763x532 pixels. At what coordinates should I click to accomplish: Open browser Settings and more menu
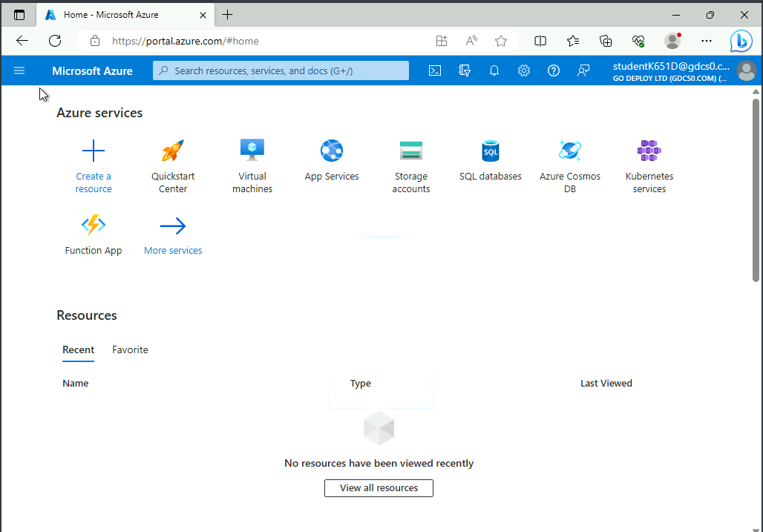(706, 41)
